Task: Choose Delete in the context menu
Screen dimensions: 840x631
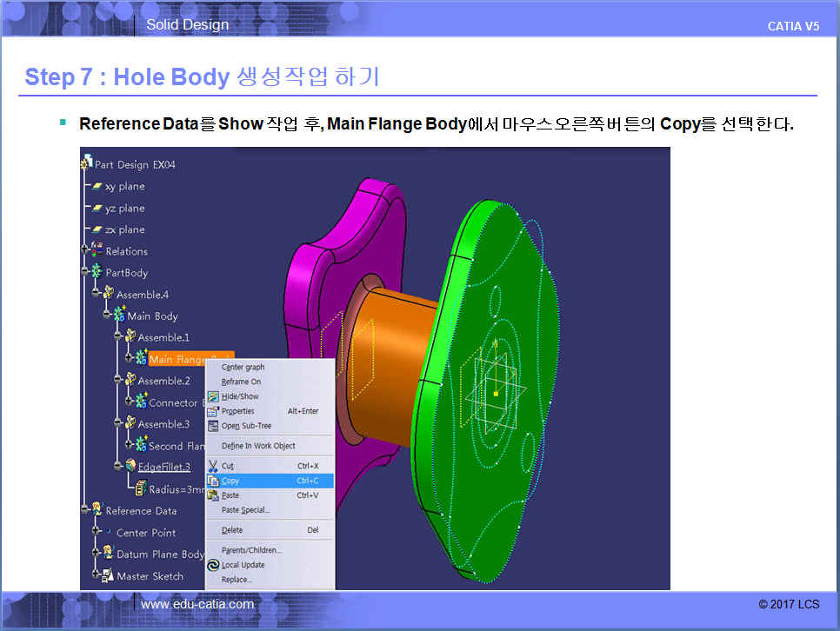Action: point(232,530)
